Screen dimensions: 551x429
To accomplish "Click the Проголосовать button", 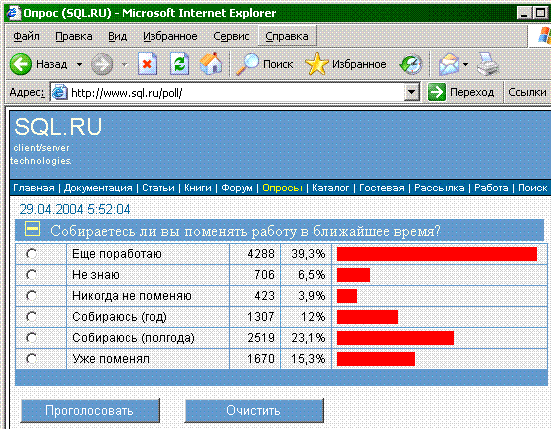I will 90,410.
